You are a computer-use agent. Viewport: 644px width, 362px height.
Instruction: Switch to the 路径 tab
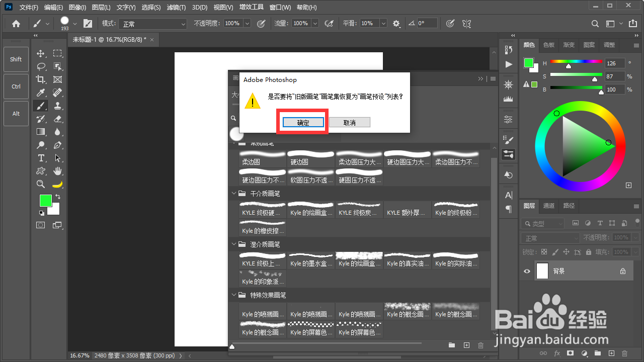(x=569, y=206)
